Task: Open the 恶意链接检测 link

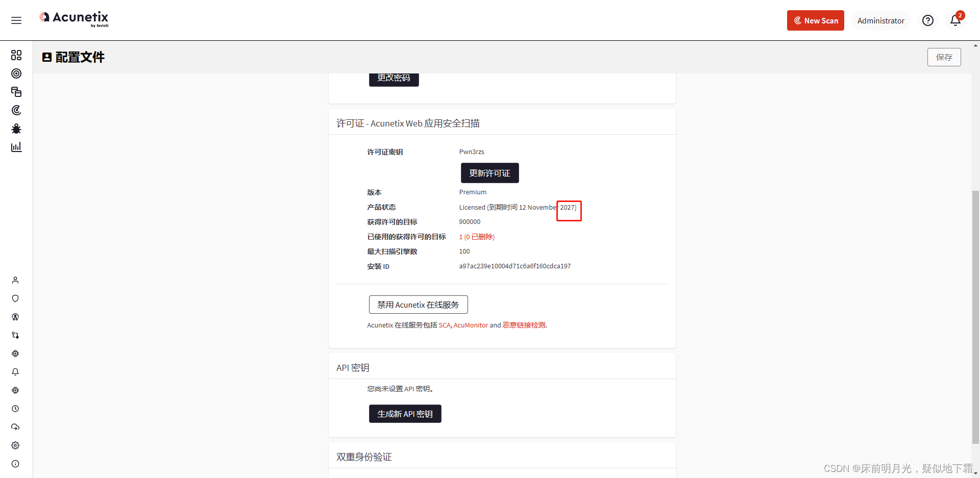Action: [x=524, y=325]
